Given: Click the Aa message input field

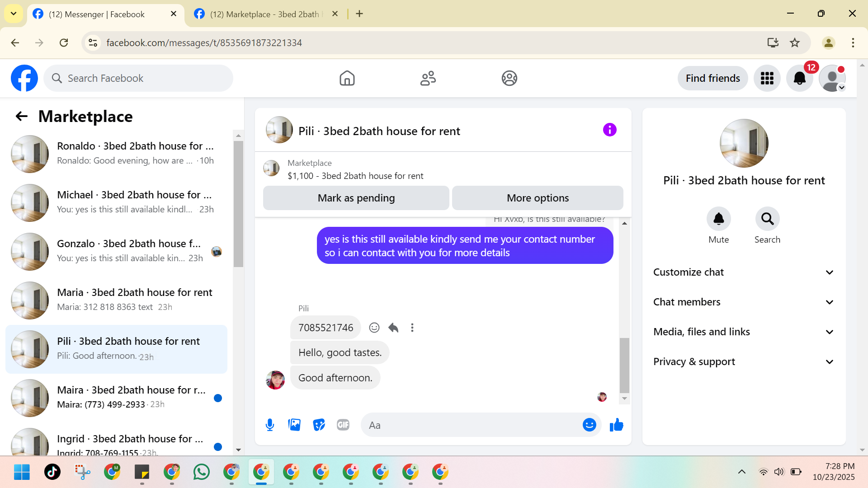Looking at the screenshot, I should pos(470,425).
